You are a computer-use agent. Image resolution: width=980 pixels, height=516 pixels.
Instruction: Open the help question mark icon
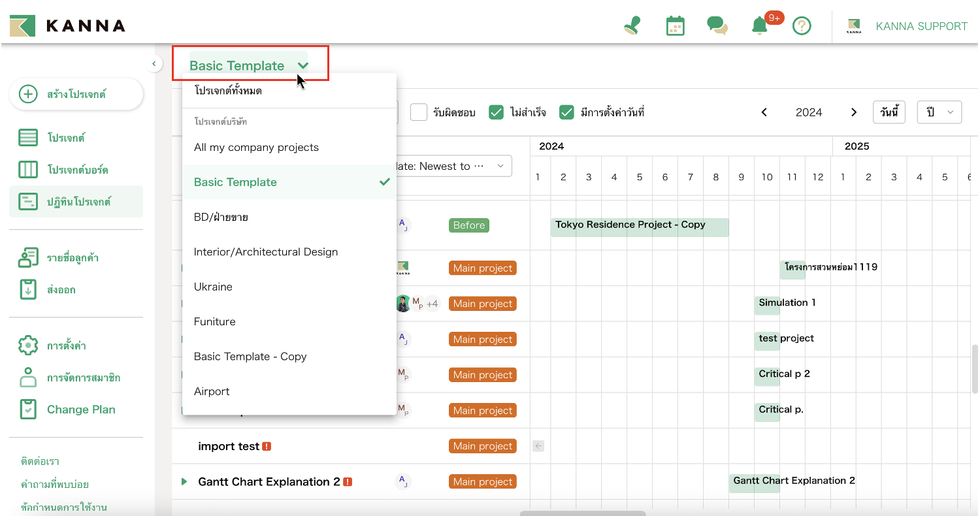(802, 26)
